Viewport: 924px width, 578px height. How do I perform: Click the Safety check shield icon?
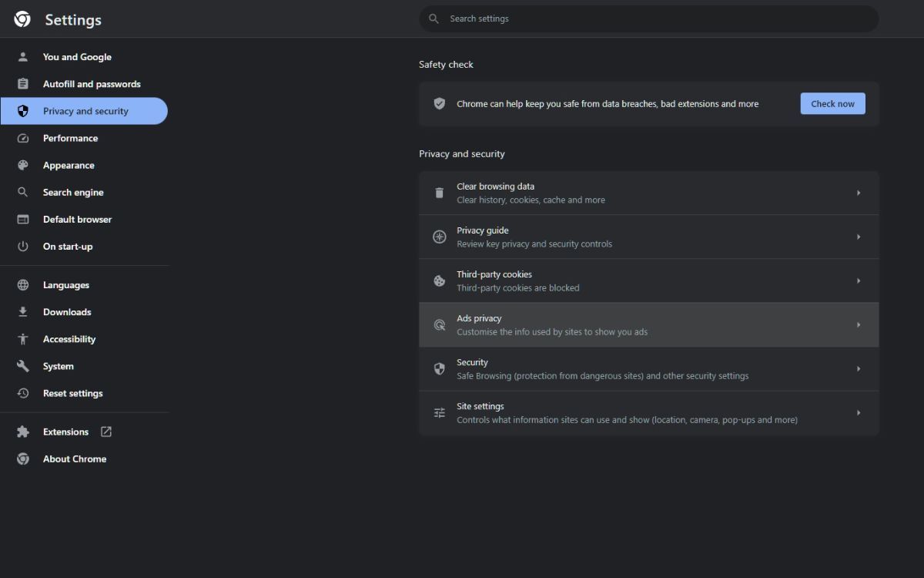point(439,103)
